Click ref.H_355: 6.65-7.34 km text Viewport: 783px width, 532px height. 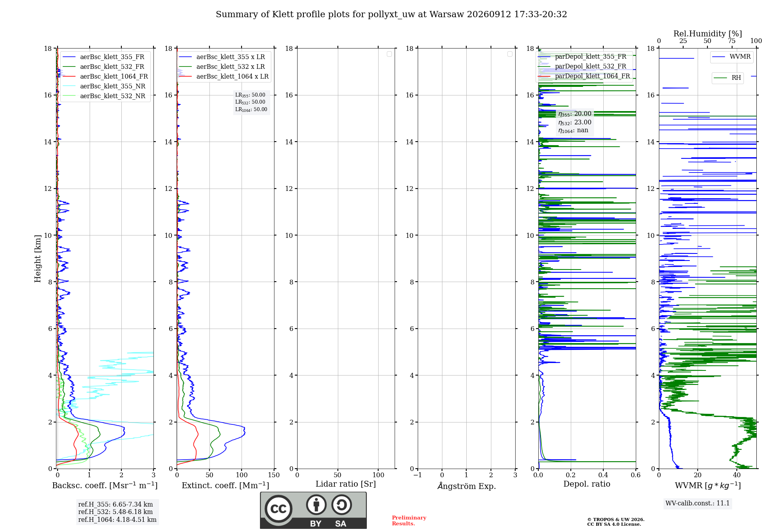pos(115,505)
